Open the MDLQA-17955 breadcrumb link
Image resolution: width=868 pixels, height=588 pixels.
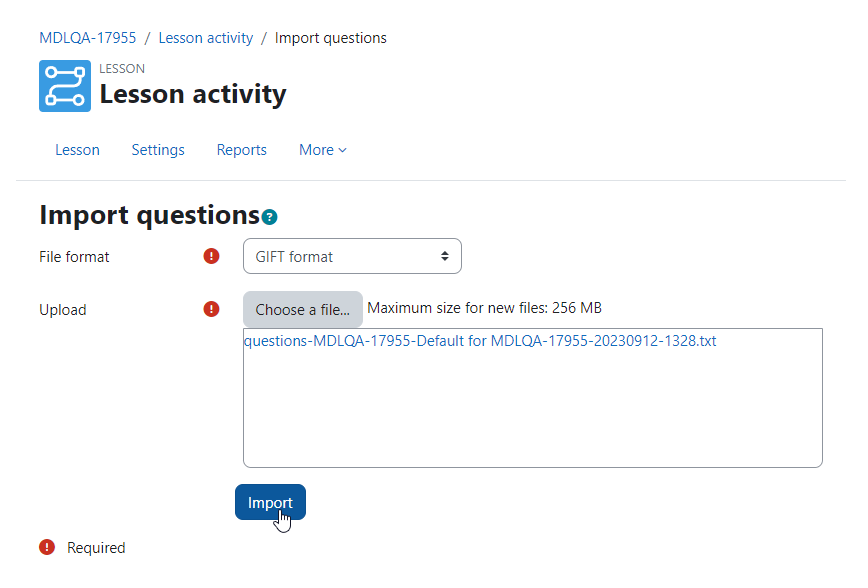pos(87,38)
